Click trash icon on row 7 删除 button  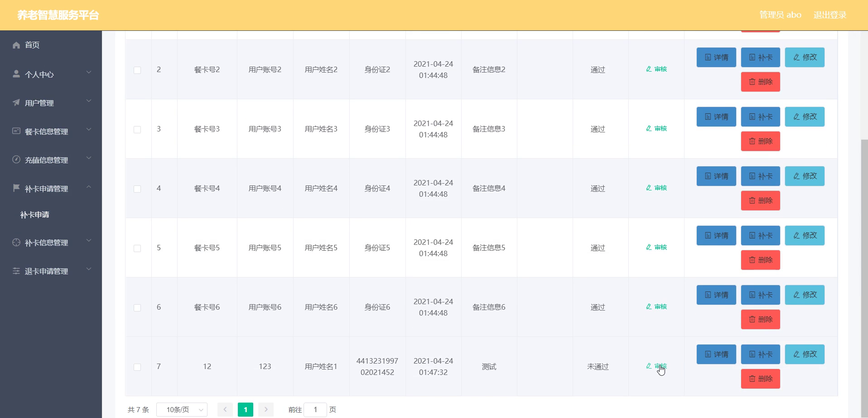pyautogui.click(x=752, y=379)
